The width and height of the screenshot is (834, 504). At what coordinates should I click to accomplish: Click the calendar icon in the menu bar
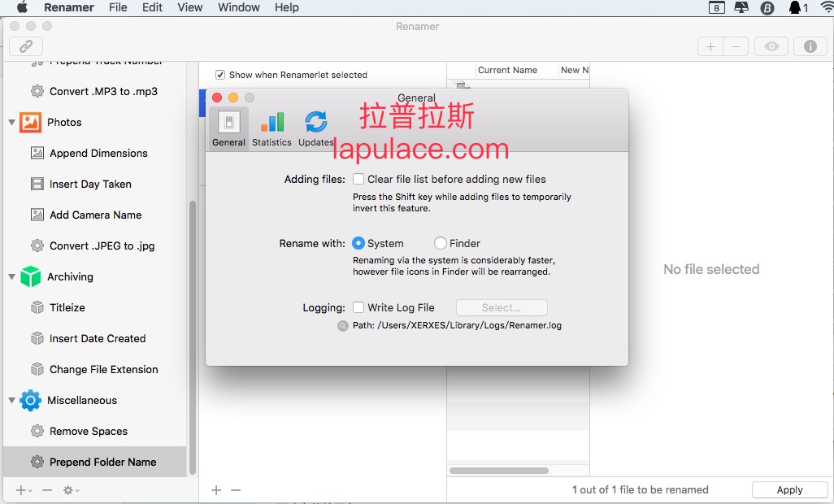click(x=716, y=7)
